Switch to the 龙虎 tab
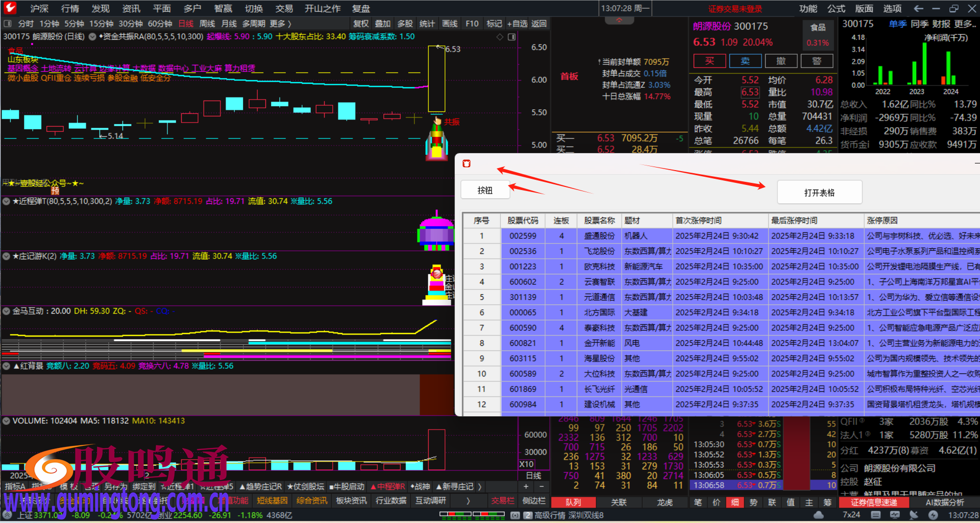 pyautogui.click(x=665, y=503)
